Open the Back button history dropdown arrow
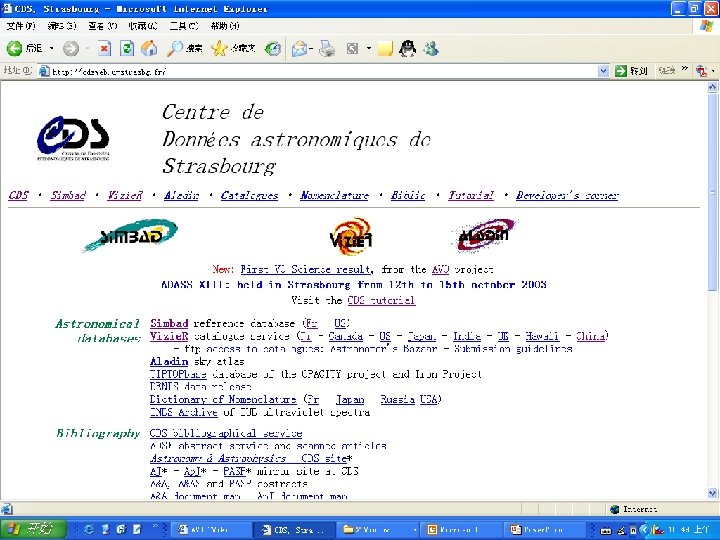720x540 pixels. (51, 48)
